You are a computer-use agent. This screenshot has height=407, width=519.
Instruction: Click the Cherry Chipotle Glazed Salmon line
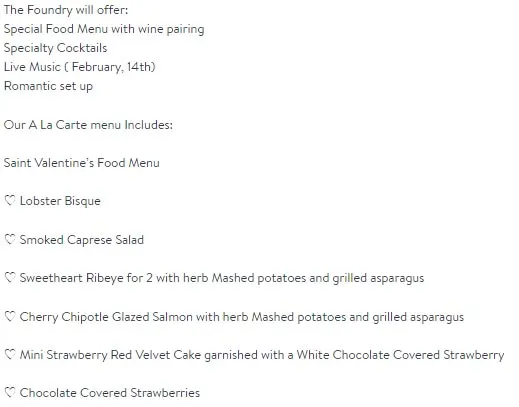(x=242, y=317)
